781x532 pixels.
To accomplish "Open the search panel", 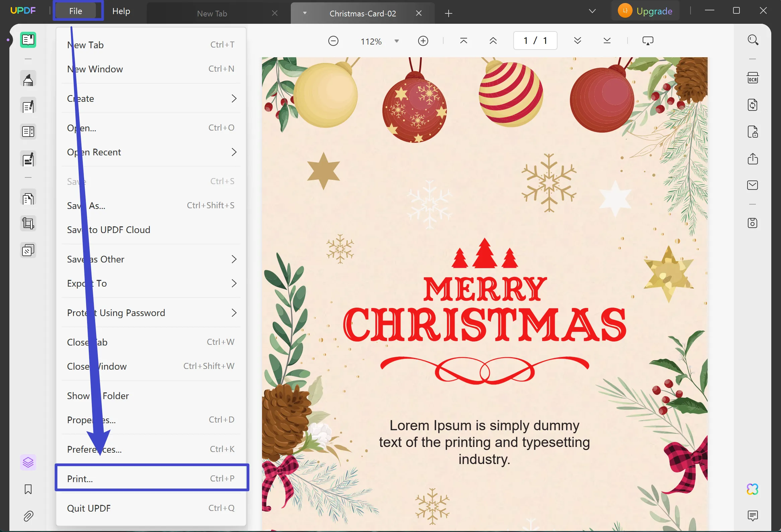I will (753, 40).
